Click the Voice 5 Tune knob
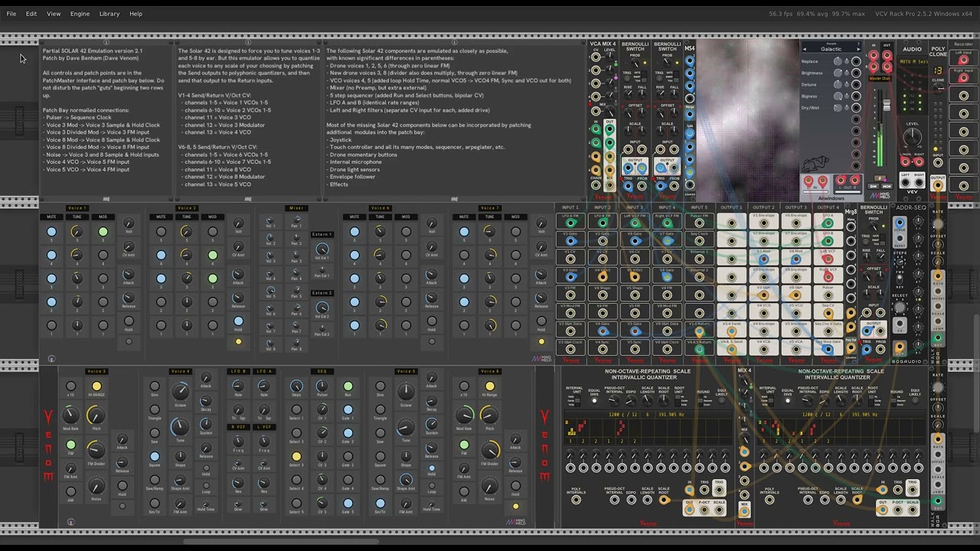Image resolution: width=980 pixels, height=551 pixels. pos(406,426)
